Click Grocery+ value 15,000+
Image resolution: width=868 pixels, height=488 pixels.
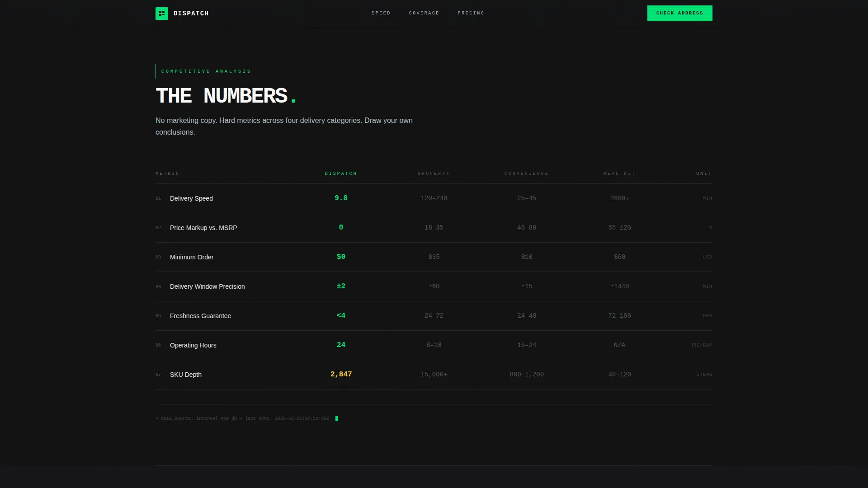[434, 375]
